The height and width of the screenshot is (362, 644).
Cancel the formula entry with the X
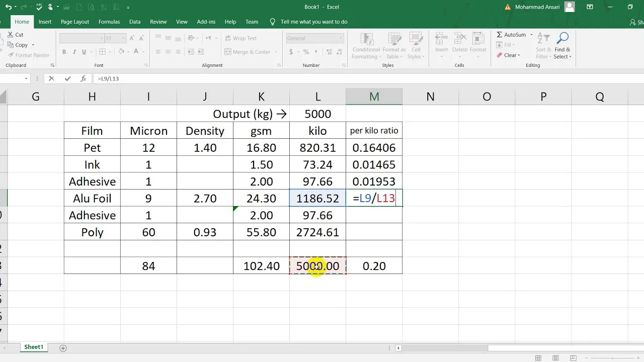pyautogui.click(x=51, y=78)
